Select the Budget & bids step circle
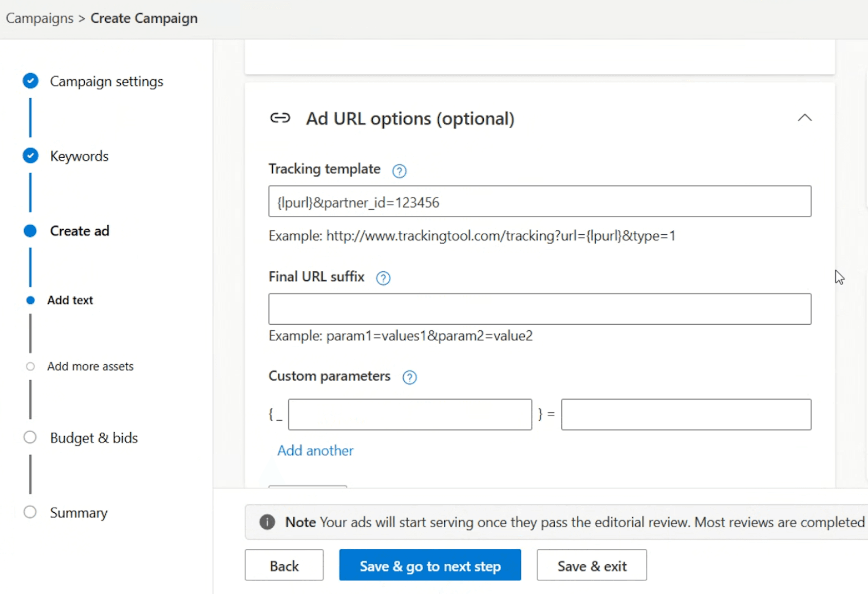The width and height of the screenshot is (868, 594). point(30,437)
